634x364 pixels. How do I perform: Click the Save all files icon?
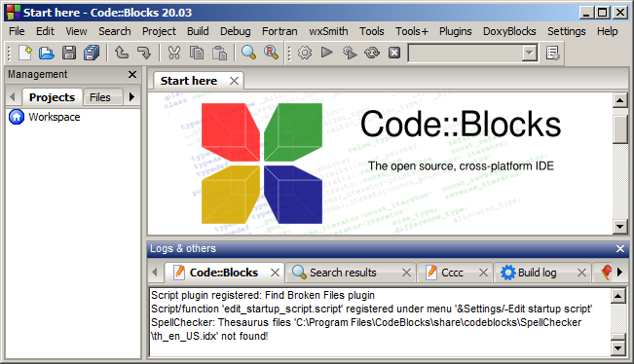point(92,53)
